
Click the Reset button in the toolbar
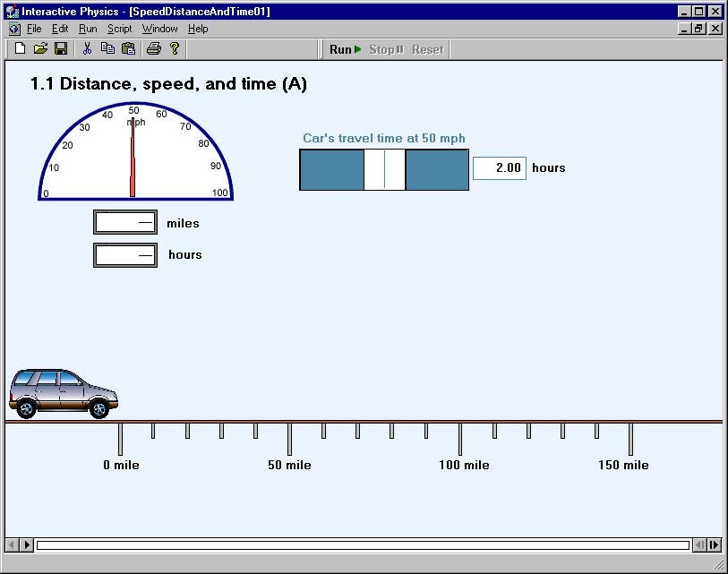pyautogui.click(x=428, y=49)
